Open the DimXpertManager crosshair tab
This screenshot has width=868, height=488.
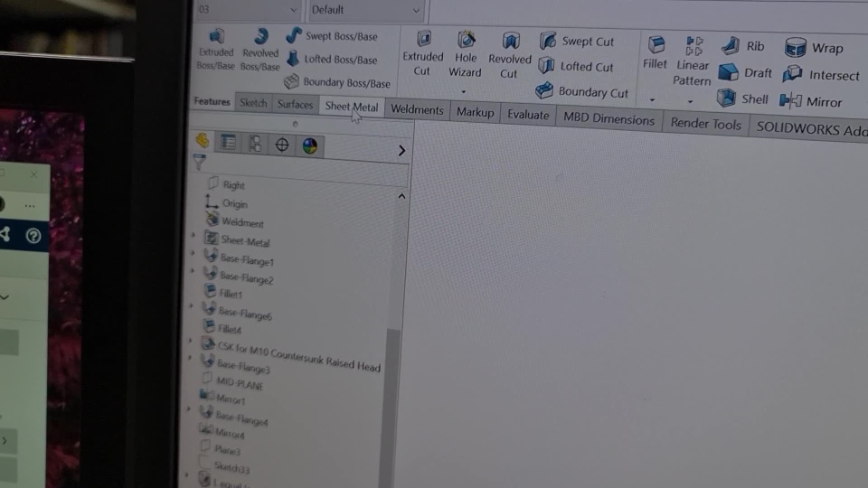(282, 145)
